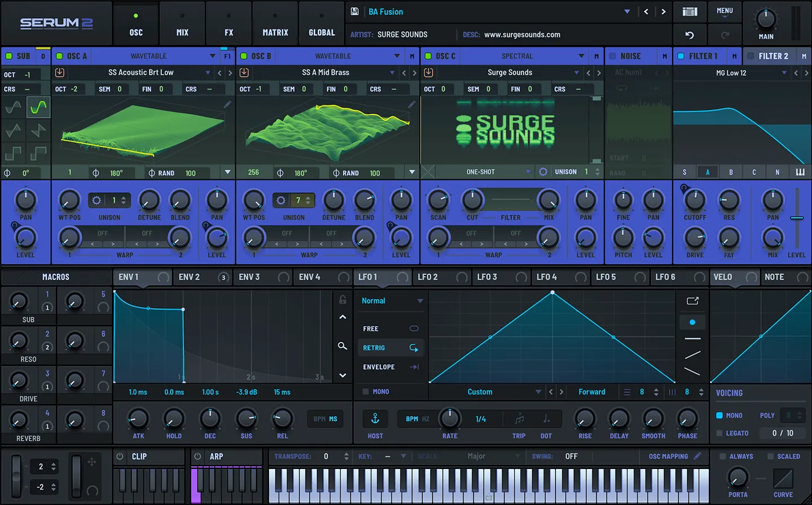Enable the LEGATO checkbox
This screenshot has height=505, width=812.
point(719,433)
